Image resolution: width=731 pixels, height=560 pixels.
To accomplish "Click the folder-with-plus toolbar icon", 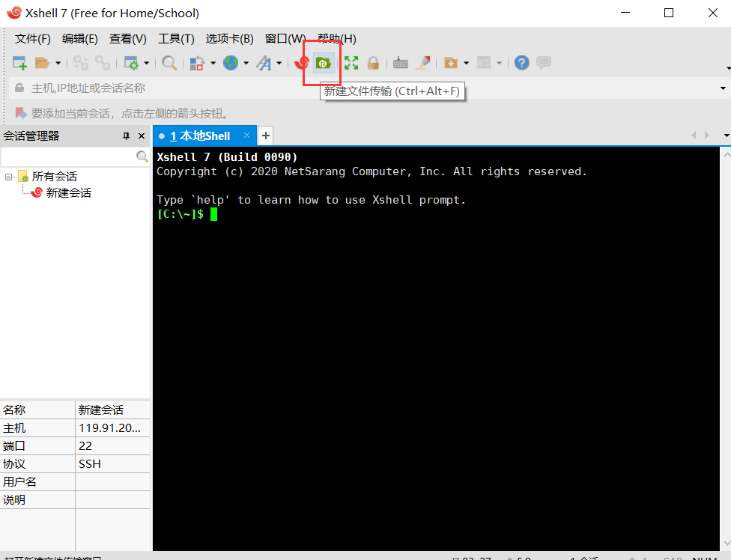I will [x=451, y=63].
